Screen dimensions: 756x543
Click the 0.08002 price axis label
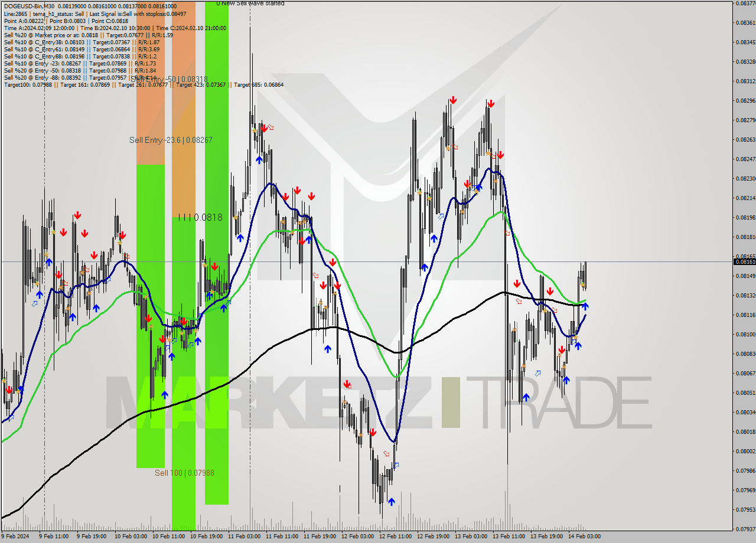pos(747,451)
